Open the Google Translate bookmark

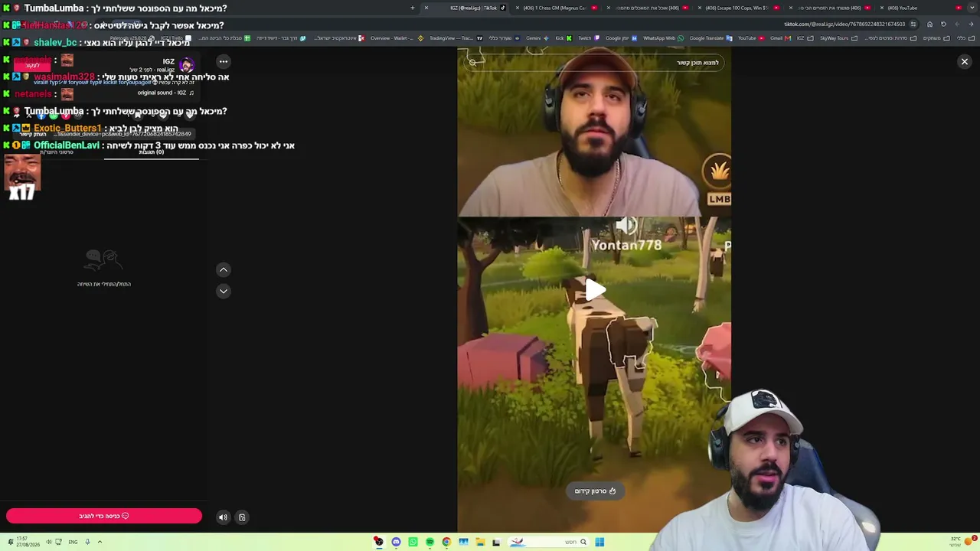click(710, 38)
